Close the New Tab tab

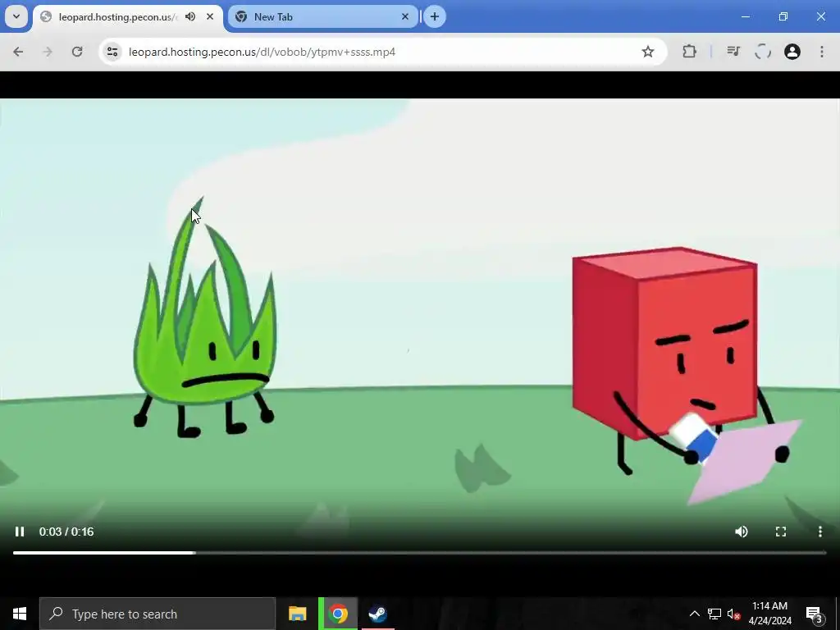click(x=405, y=16)
